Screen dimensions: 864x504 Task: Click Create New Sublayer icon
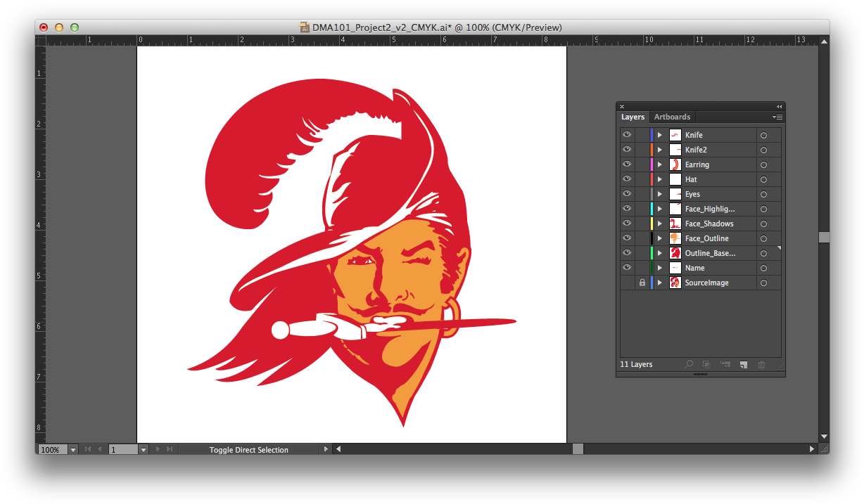coord(725,365)
